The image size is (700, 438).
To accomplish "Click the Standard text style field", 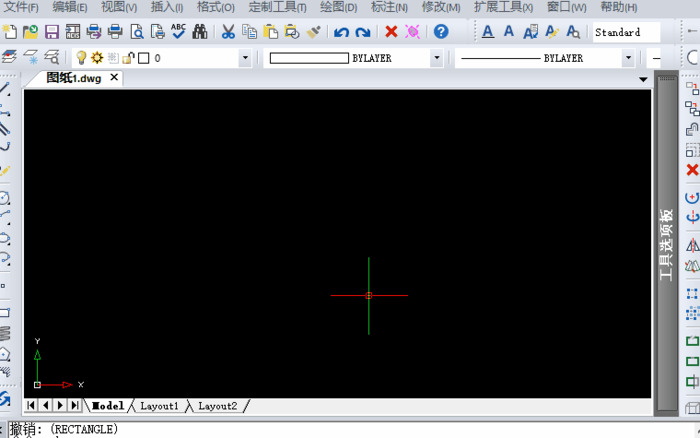I will 625,32.
